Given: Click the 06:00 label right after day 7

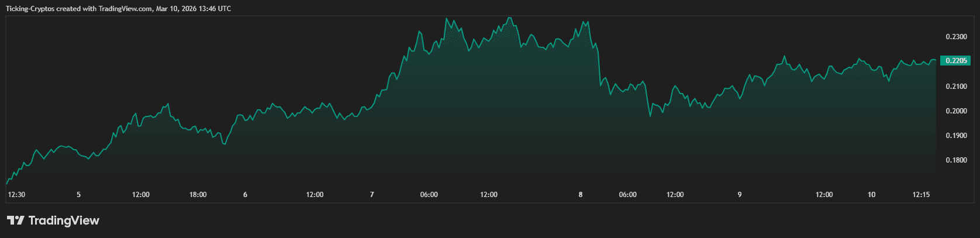Looking at the screenshot, I should tap(429, 195).
